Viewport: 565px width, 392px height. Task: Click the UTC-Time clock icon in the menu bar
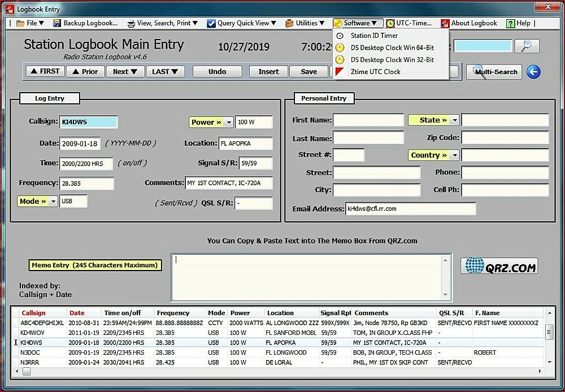pos(389,23)
